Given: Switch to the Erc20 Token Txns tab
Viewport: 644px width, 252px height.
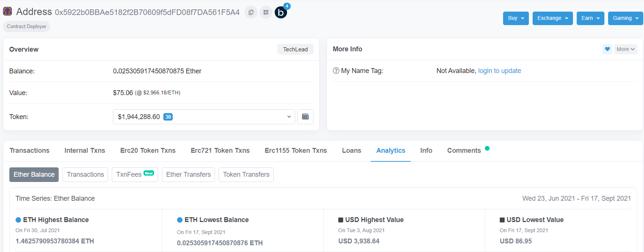Looking at the screenshot, I should [148, 151].
